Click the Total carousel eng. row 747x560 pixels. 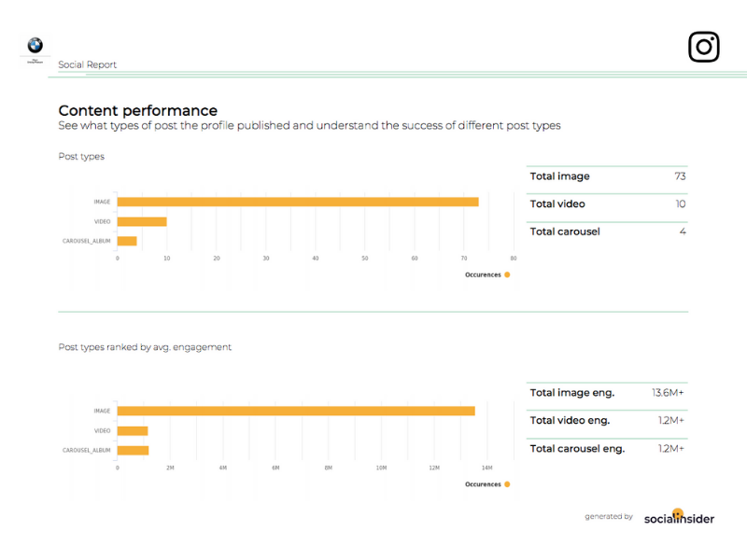607,449
